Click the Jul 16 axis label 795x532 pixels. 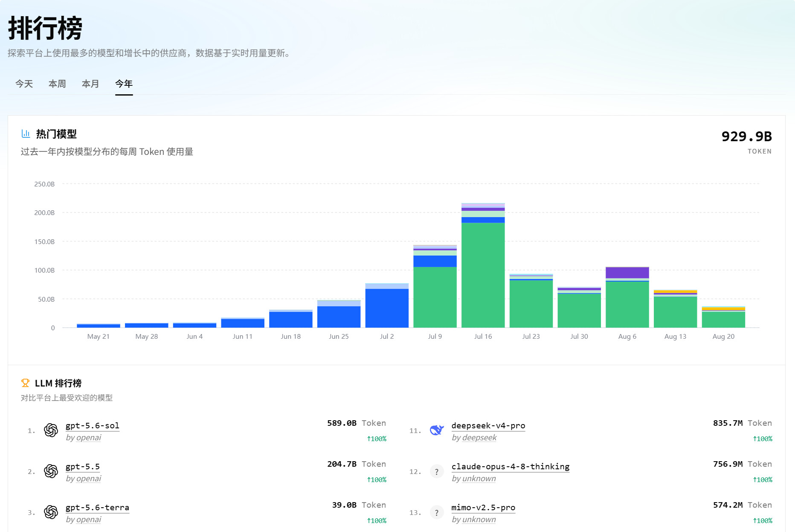coord(483,337)
